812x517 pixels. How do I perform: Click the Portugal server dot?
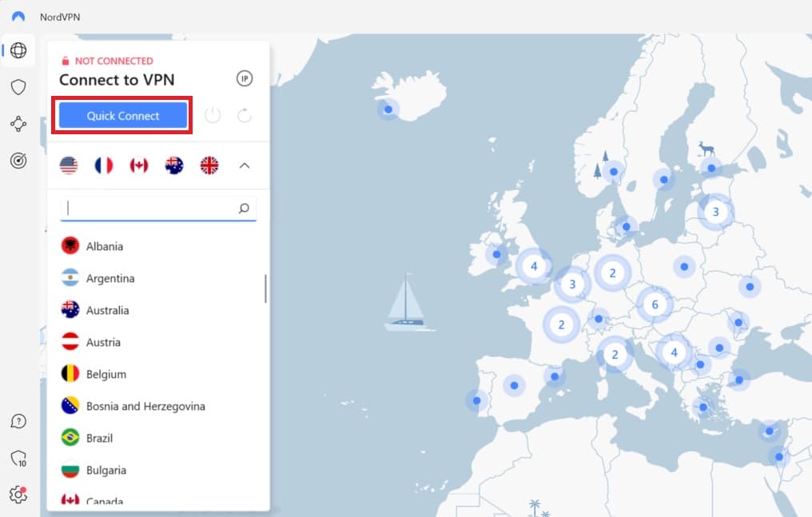tap(476, 400)
